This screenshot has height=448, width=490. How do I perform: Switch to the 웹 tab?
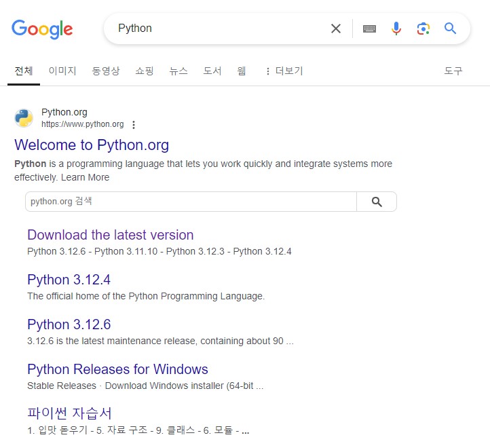click(x=242, y=71)
